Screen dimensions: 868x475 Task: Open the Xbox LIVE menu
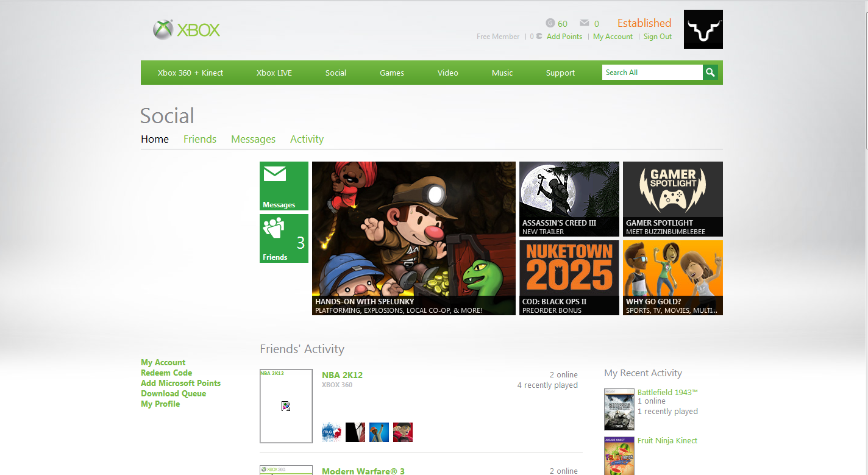pyautogui.click(x=274, y=73)
